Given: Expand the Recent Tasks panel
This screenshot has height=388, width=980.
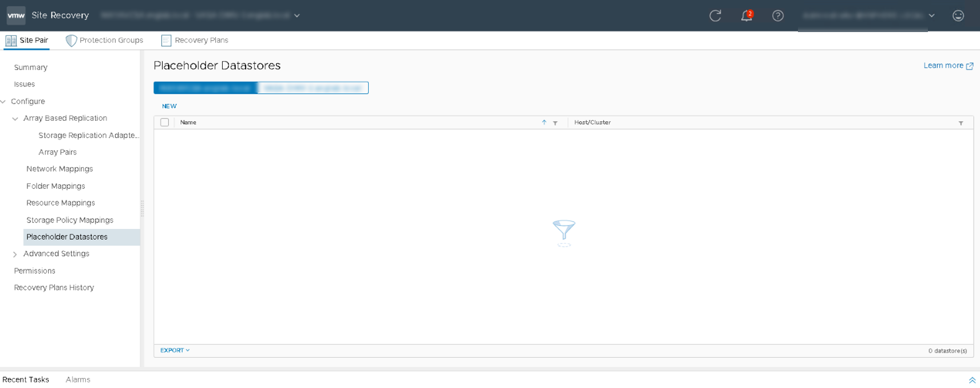Looking at the screenshot, I should click(971, 380).
